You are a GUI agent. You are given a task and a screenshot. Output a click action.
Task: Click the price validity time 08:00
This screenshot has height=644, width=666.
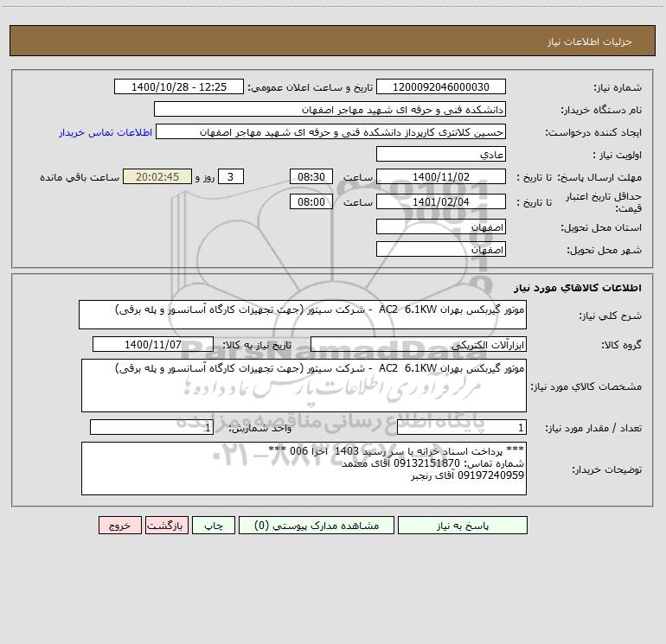coord(311,201)
